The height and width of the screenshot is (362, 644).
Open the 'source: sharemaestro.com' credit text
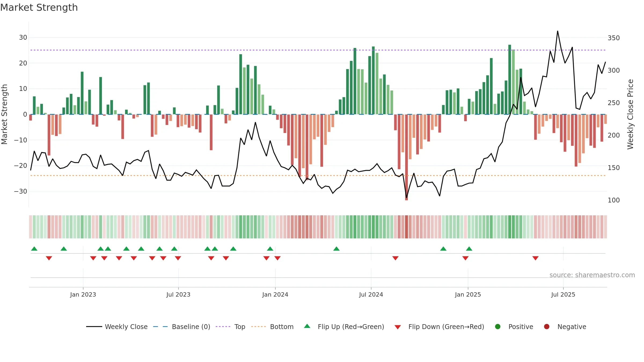tap(592, 275)
